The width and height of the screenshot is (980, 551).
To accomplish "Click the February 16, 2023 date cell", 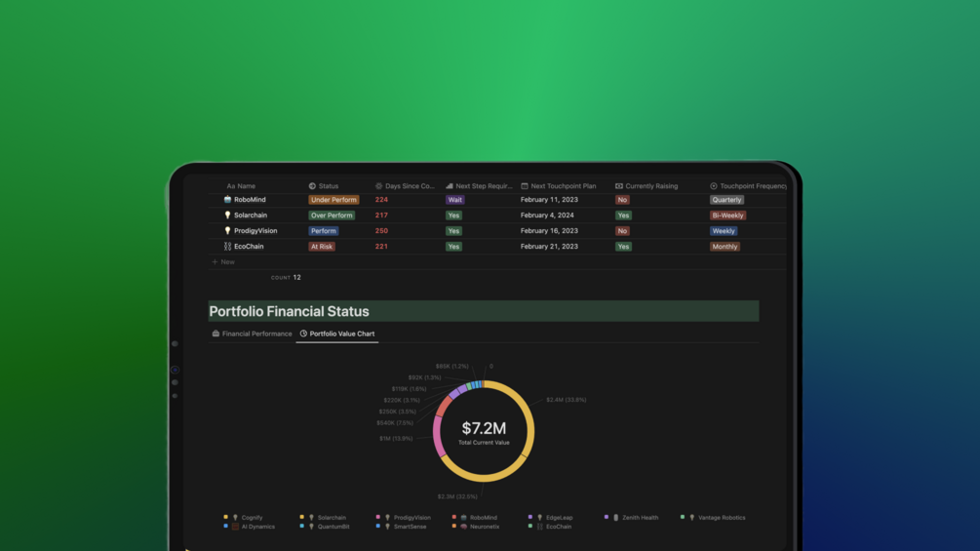I will [x=549, y=230].
